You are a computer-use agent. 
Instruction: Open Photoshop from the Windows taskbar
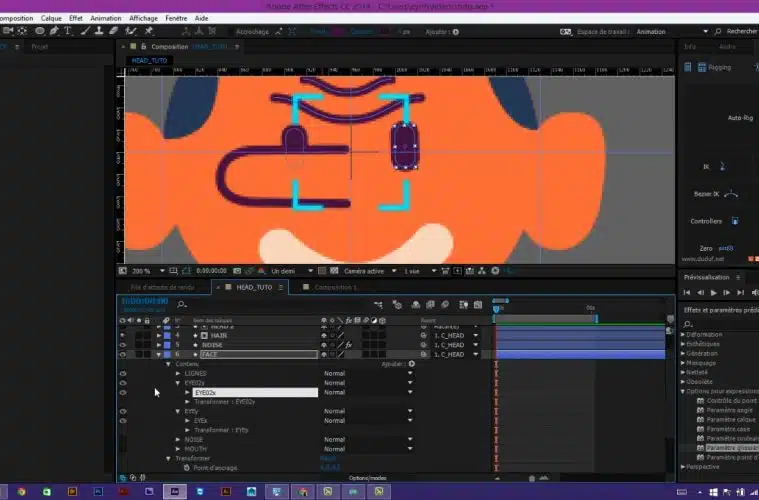coord(98,491)
